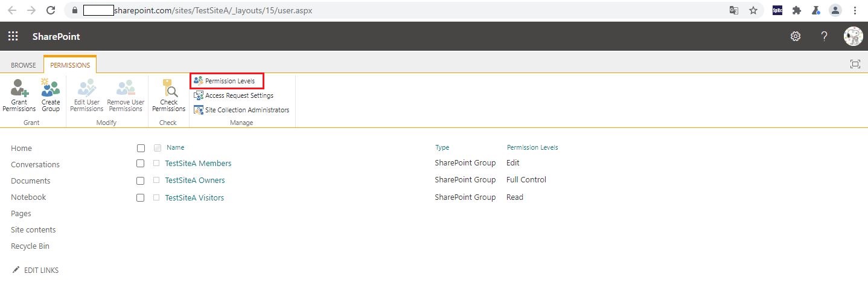Open Site Collection Administrators

pyautogui.click(x=241, y=110)
